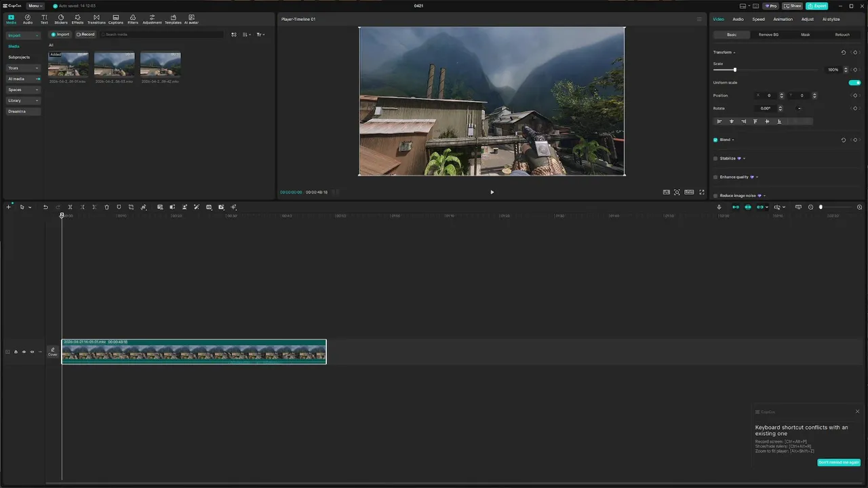Viewport: 868px width, 488px height.
Task: Uncheck the Blend checkbox
Action: coord(715,140)
